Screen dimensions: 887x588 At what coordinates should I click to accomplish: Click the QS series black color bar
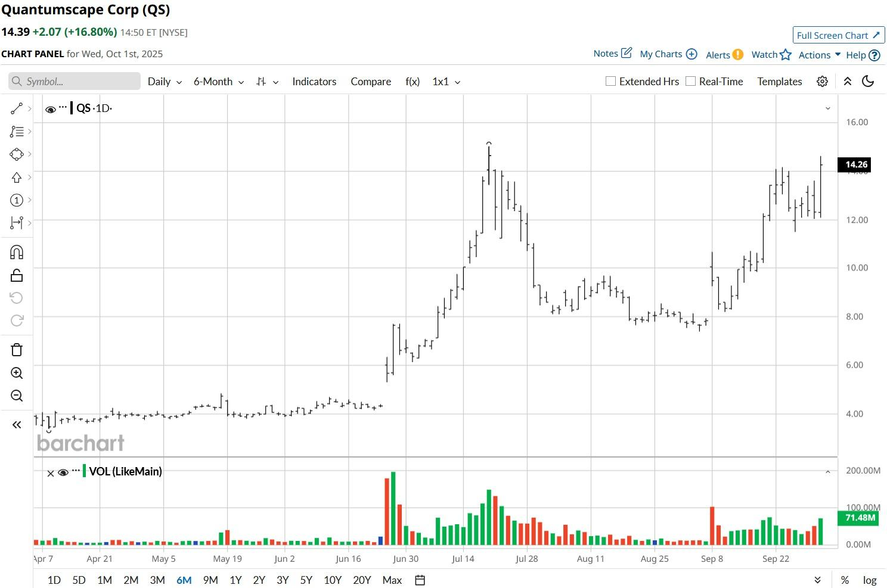pyautogui.click(x=72, y=108)
